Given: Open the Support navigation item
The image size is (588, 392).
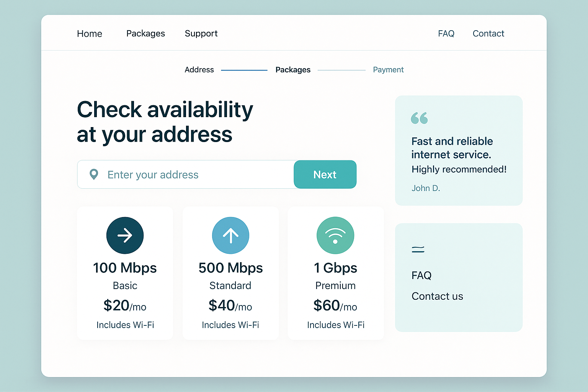Looking at the screenshot, I should click(201, 34).
